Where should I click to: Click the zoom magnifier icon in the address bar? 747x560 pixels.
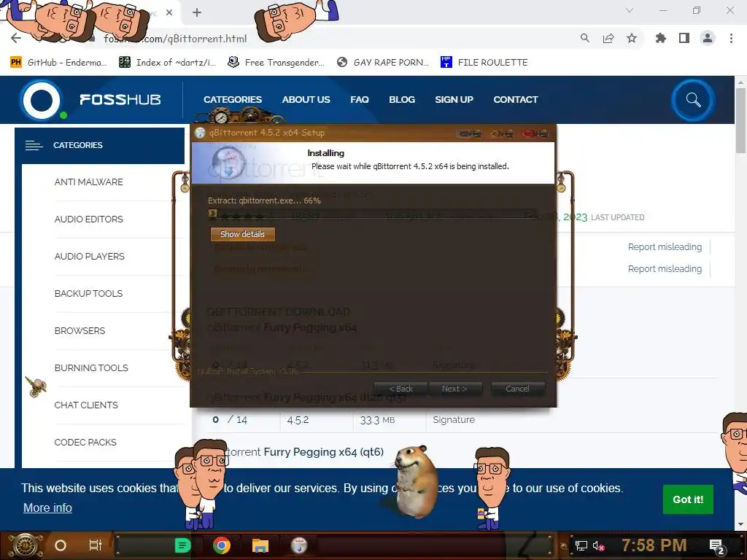pos(584,38)
